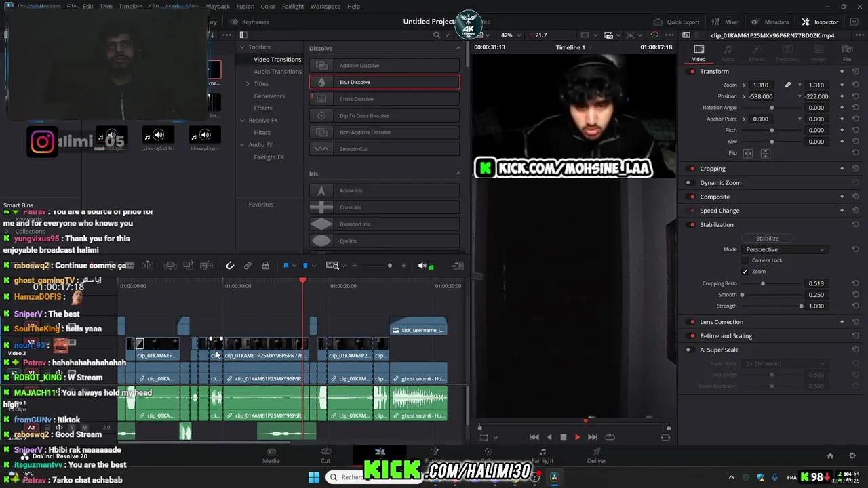Collapse Audio FX group
The height and width of the screenshot is (488, 868).
pyautogui.click(x=242, y=145)
